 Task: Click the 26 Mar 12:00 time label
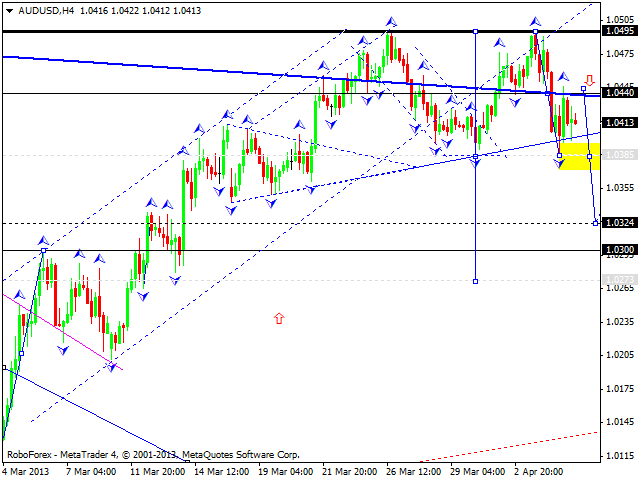coord(413,471)
